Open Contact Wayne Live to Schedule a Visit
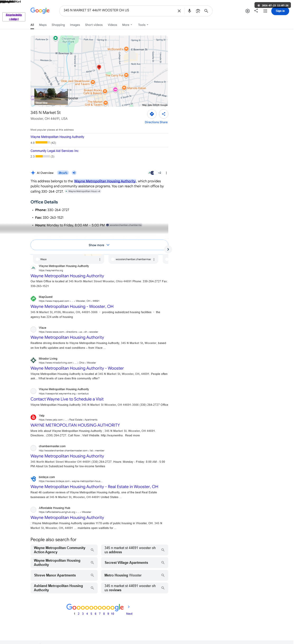The height and width of the screenshot is (644, 297). point(67,399)
